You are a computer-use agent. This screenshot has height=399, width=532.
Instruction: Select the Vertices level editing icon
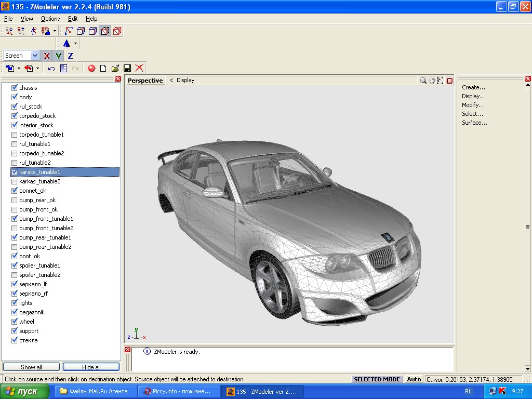tap(69, 31)
